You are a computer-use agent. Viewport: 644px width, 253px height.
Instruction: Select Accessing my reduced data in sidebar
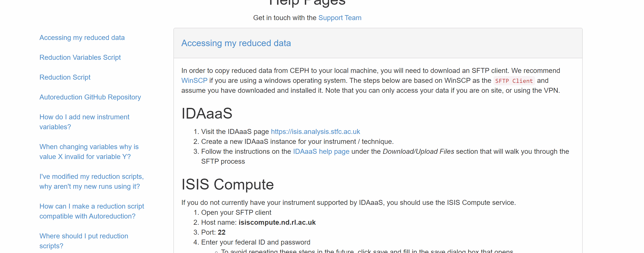(x=82, y=37)
